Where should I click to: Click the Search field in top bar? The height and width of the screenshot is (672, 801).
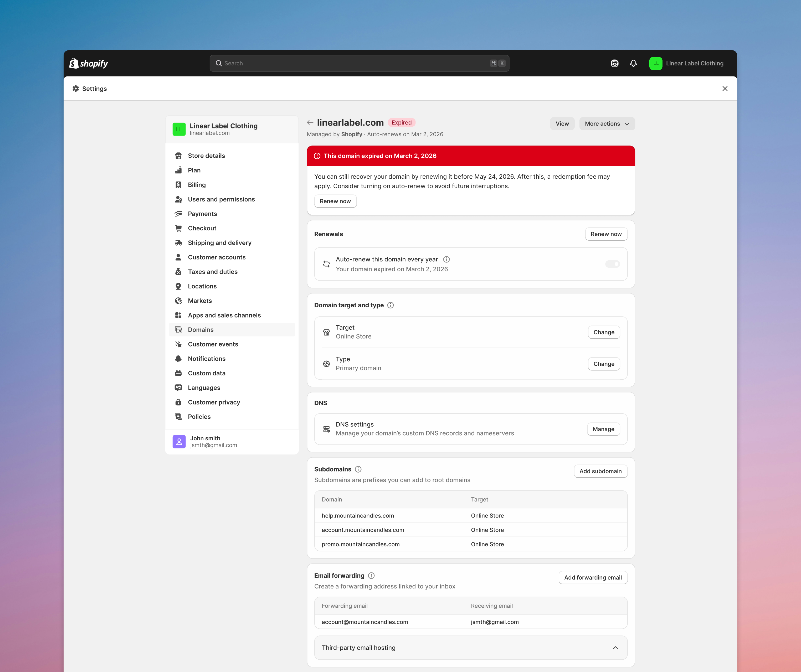click(359, 63)
